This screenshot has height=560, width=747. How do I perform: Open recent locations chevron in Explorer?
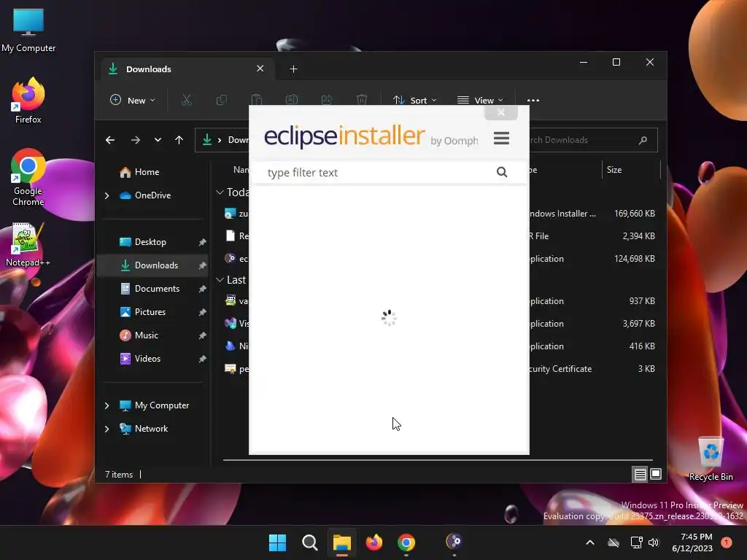(158, 140)
